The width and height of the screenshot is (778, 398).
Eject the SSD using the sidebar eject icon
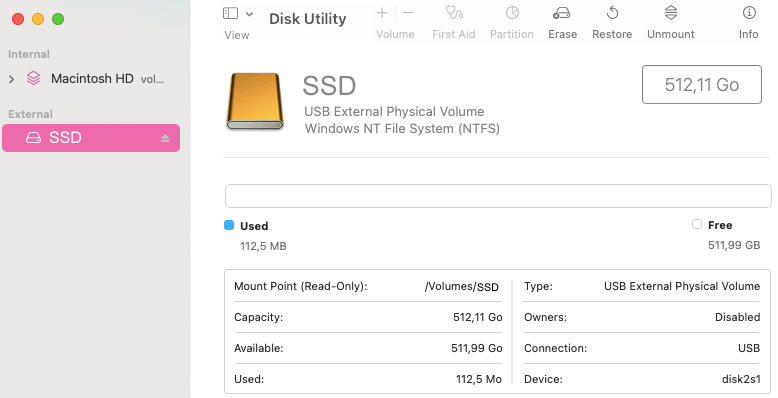click(165, 138)
